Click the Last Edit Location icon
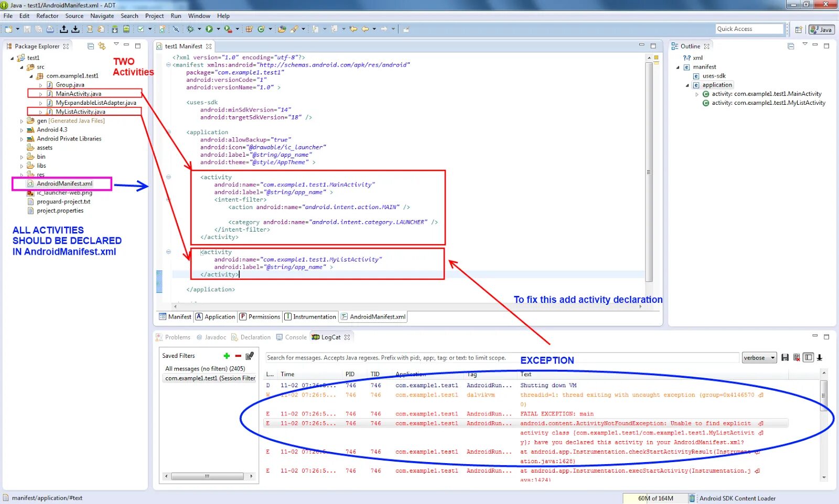839x504 pixels. click(353, 29)
